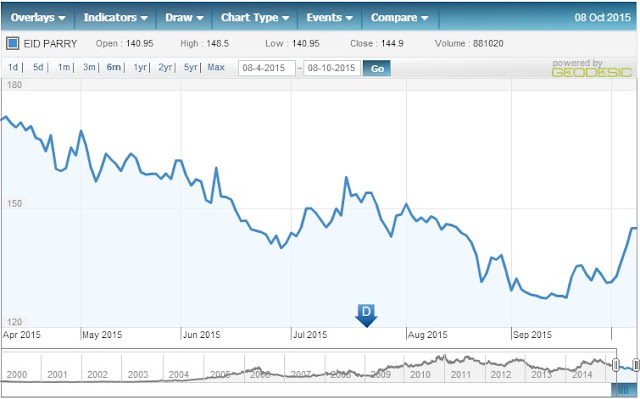Viewport: 640px width, 399px height.
Task: Show the Max time range
Action: [216, 67]
